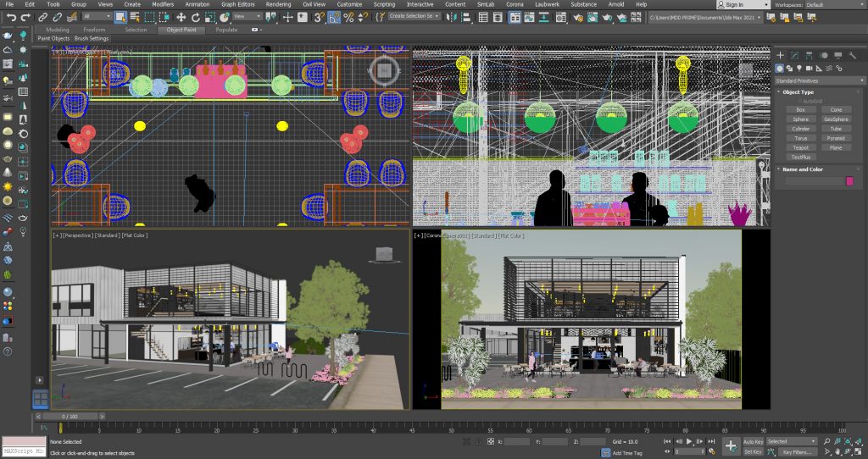Toggle the 3D Snaps button
868x459 pixels.
[320, 16]
